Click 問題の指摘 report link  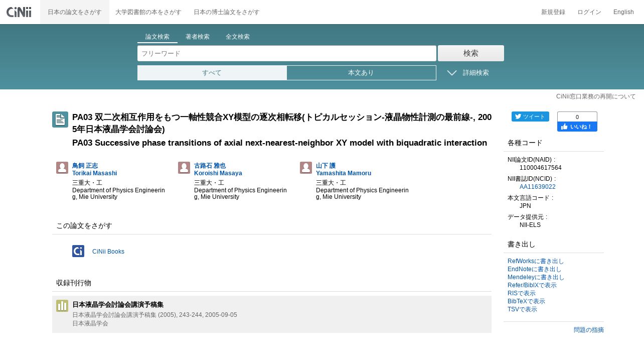click(589, 330)
